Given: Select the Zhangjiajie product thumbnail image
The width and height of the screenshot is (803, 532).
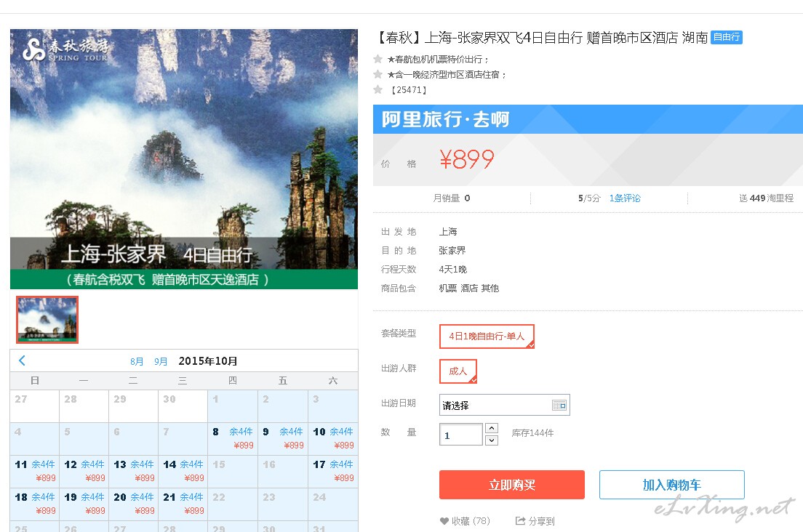Looking at the screenshot, I should 47,320.
